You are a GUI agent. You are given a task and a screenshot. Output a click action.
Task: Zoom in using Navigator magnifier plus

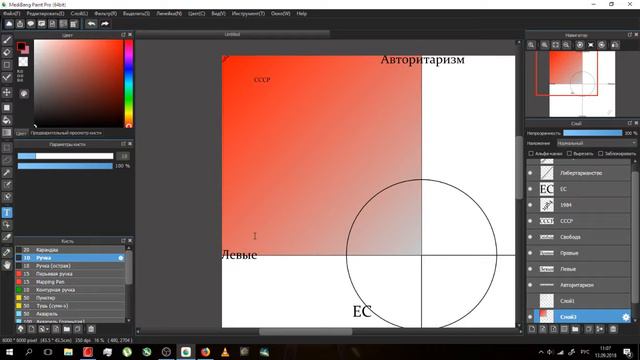click(544, 45)
